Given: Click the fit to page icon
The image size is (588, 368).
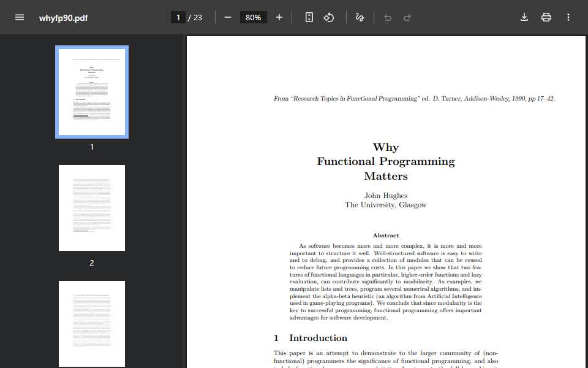Looking at the screenshot, I should pos(309,17).
